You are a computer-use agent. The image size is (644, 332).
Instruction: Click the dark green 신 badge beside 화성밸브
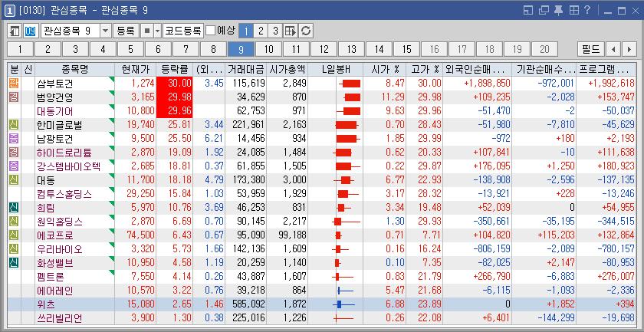pos(14,263)
